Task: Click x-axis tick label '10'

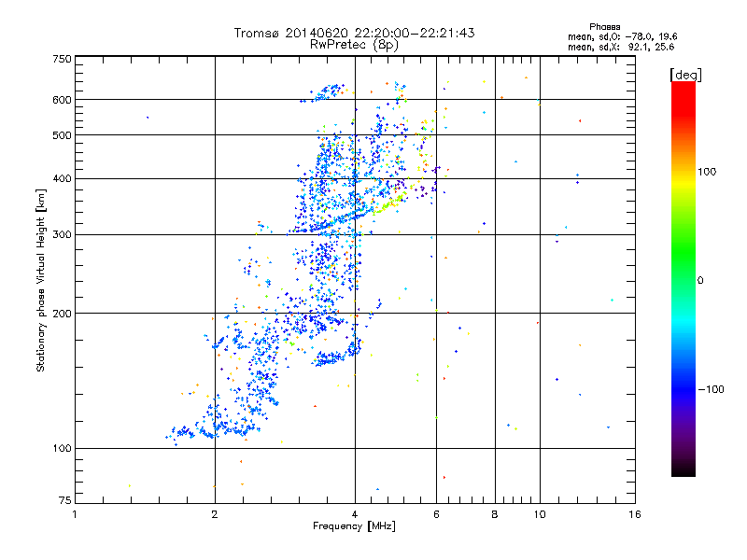Action: [540, 514]
